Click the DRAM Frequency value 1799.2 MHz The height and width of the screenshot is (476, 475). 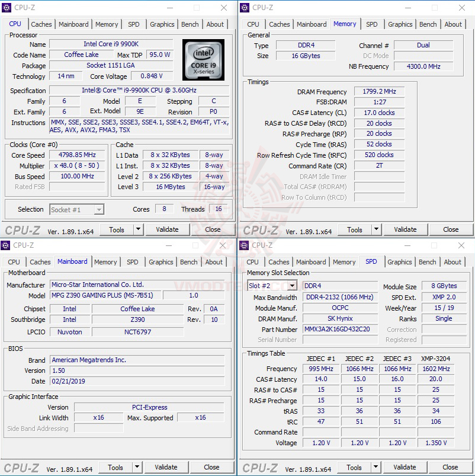point(379,91)
